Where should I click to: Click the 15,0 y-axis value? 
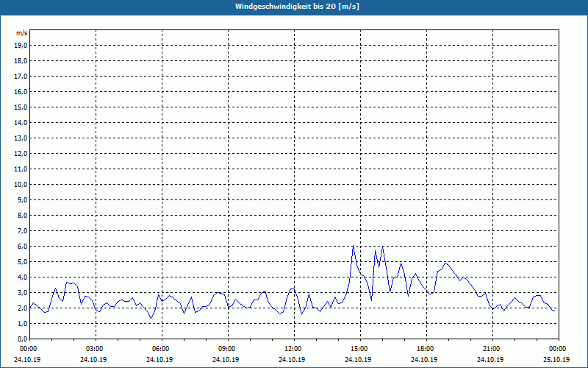[x=21, y=107]
